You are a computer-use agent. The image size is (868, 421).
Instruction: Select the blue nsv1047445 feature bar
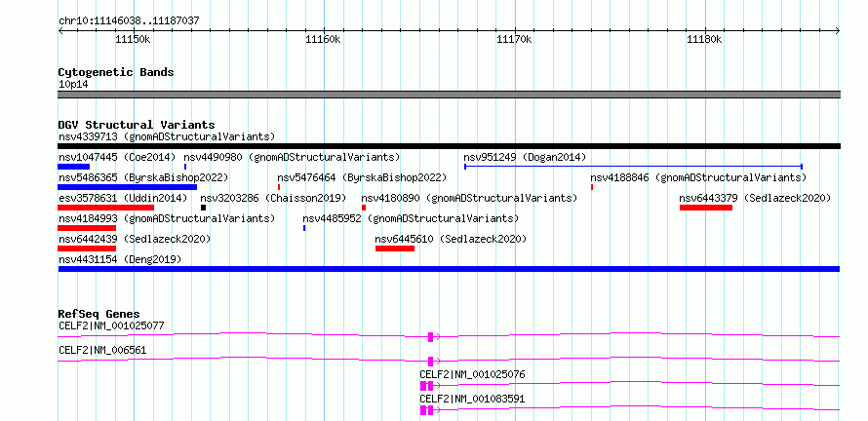tap(73, 167)
